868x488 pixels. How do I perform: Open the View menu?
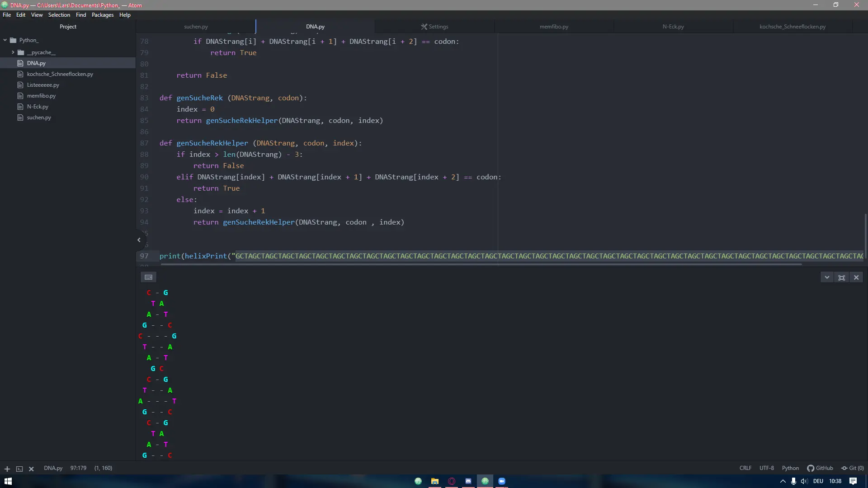coord(37,15)
